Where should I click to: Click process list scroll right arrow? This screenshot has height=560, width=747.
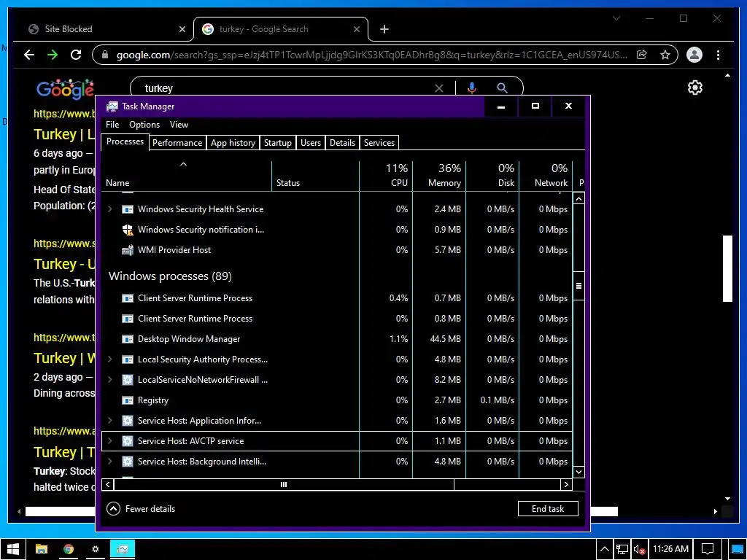pos(566,485)
